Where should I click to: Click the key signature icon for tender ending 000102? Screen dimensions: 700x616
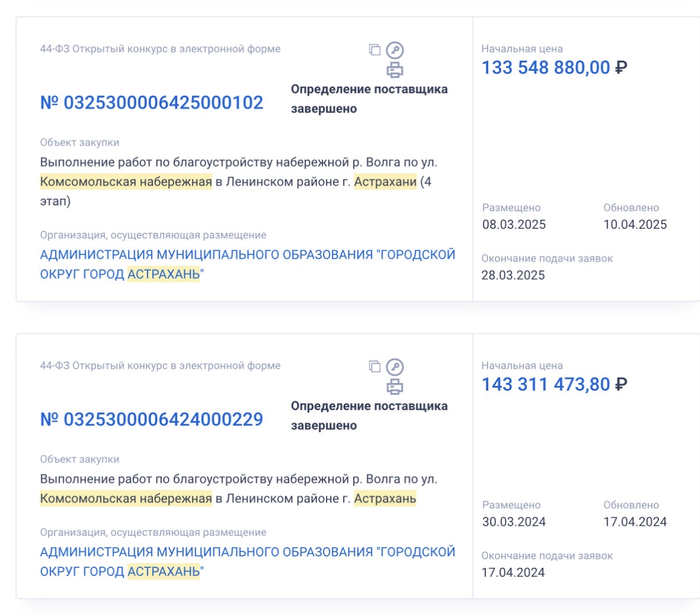(395, 50)
